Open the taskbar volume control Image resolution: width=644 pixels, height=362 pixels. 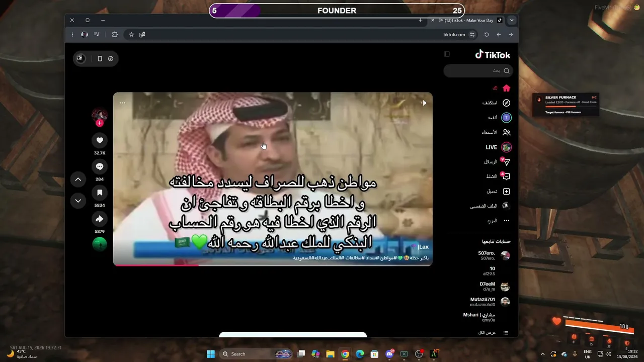tap(608, 354)
